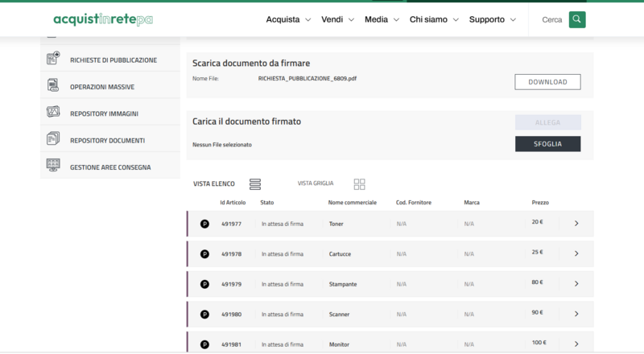Select Gestione Aree Consegna menu item

click(110, 166)
